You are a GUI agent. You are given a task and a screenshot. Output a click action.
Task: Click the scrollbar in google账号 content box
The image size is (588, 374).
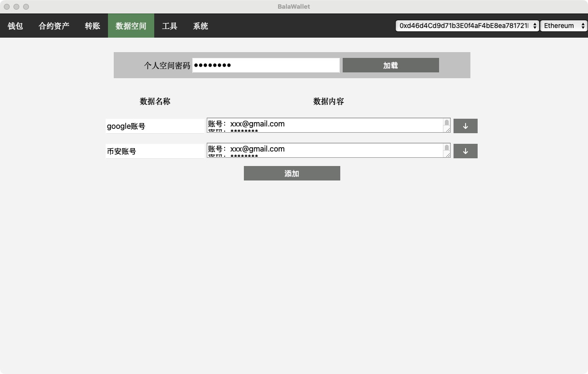tap(447, 123)
